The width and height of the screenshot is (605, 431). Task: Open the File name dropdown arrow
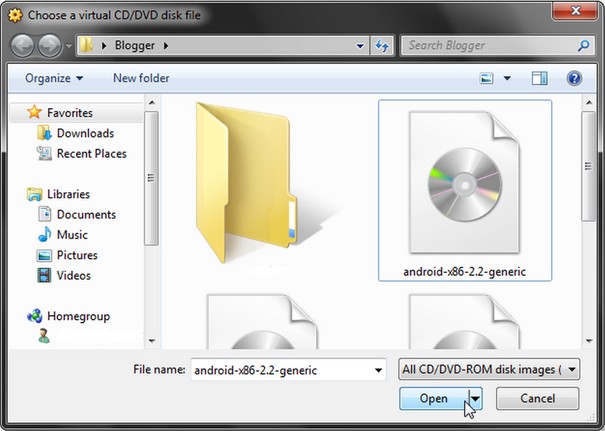click(x=379, y=370)
